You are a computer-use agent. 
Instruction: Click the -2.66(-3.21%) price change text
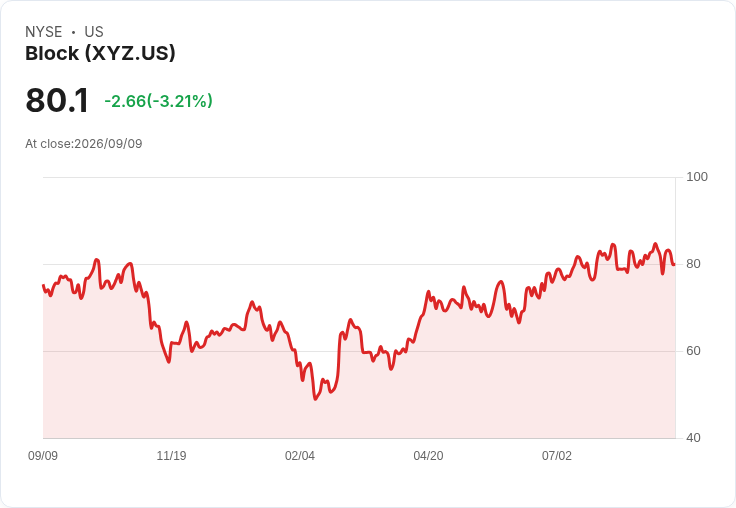coord(158,101)
